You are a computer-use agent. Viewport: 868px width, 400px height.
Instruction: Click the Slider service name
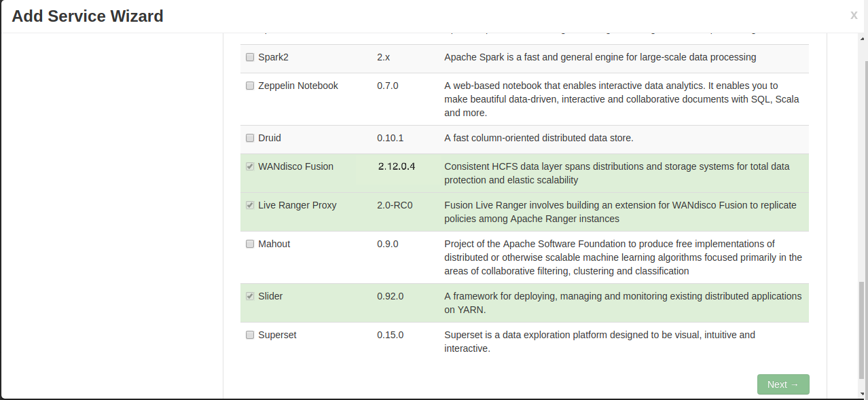270,296
